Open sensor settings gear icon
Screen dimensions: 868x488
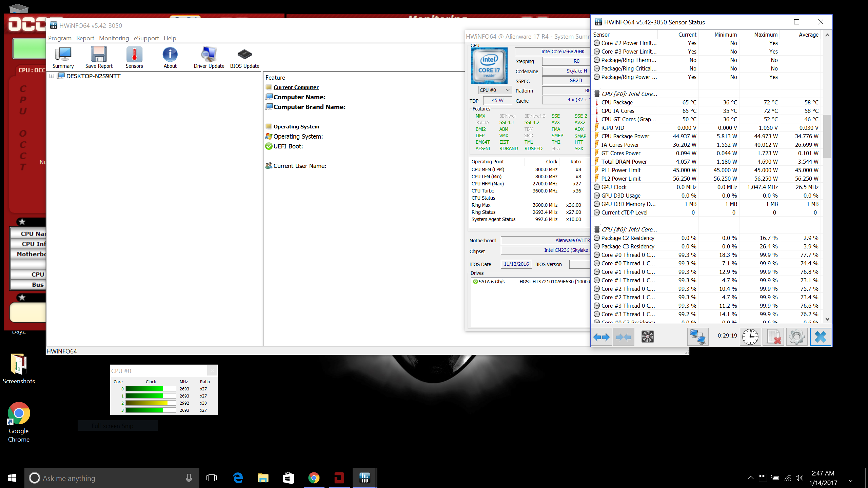click(x=796, y=337)
